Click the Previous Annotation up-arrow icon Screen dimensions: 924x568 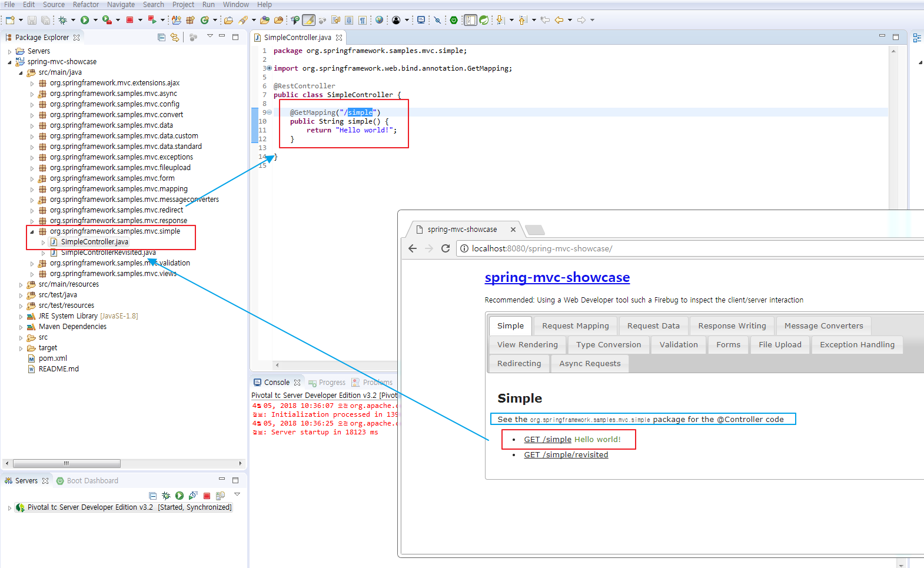point(522,20)
